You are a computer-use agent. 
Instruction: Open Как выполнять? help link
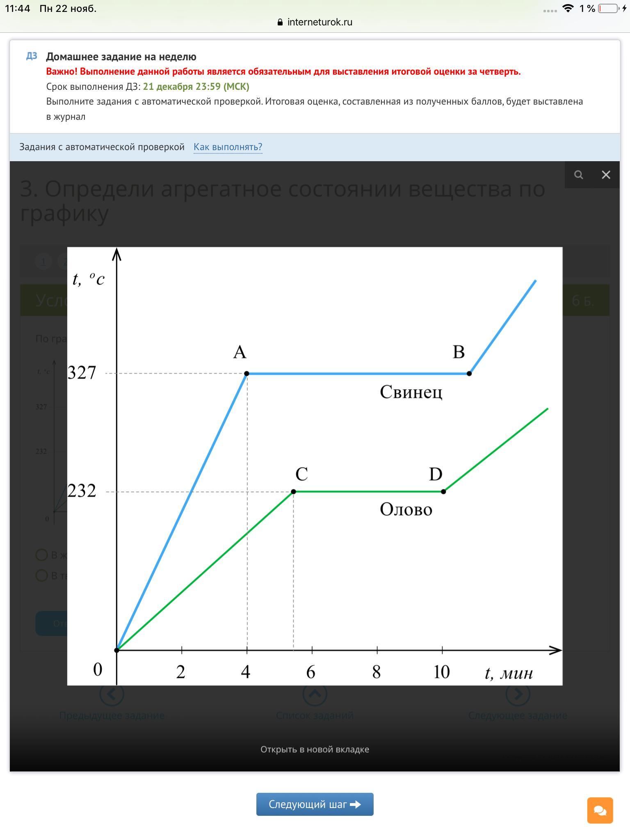point(228,147)
